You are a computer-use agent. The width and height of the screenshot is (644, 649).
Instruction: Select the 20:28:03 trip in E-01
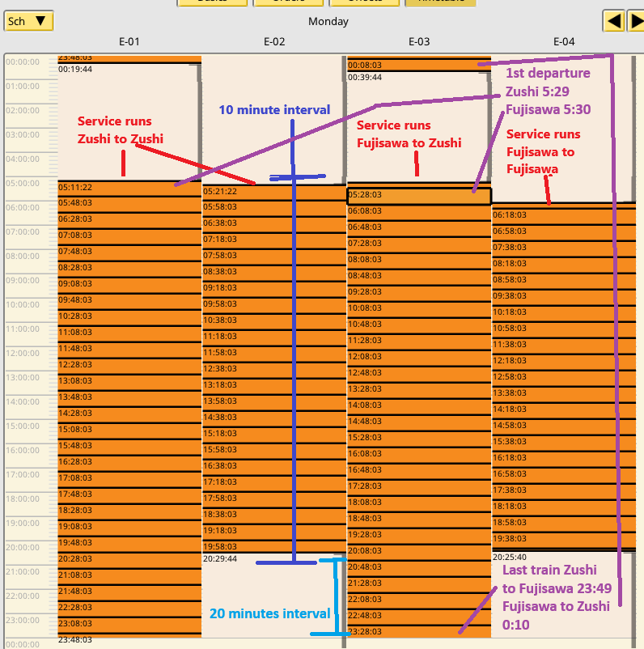pyautogui.click(x=129, y=561)
